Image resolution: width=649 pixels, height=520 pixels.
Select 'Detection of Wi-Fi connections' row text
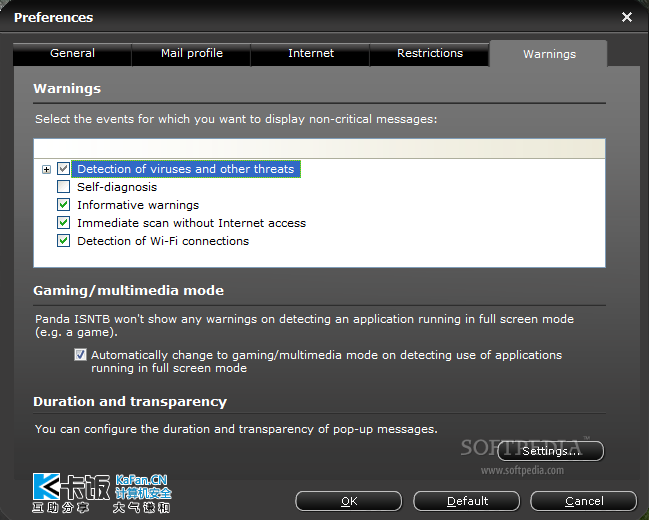coord(163,241)
